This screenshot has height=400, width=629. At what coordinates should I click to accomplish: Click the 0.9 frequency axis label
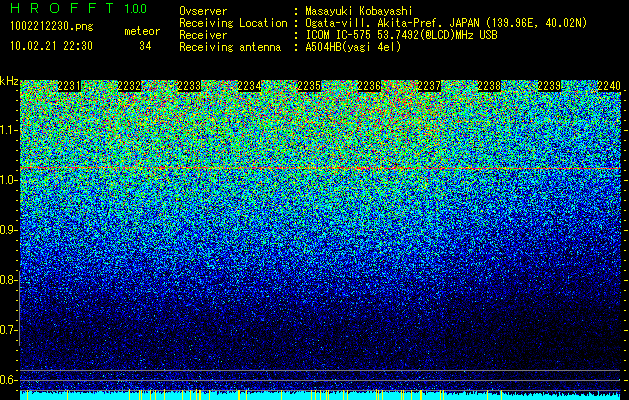(x=7, y=230)
